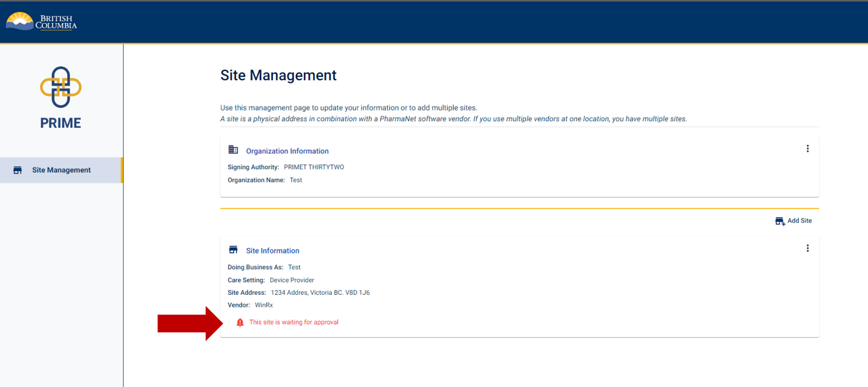Open the red arrow pointing to approval status
The image size is (868, 387).
point(187,322)
